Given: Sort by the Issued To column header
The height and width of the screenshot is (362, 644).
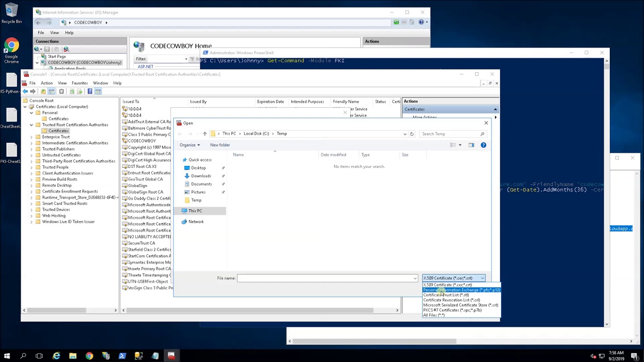Looking at the screenshot, I should (131, 102).
